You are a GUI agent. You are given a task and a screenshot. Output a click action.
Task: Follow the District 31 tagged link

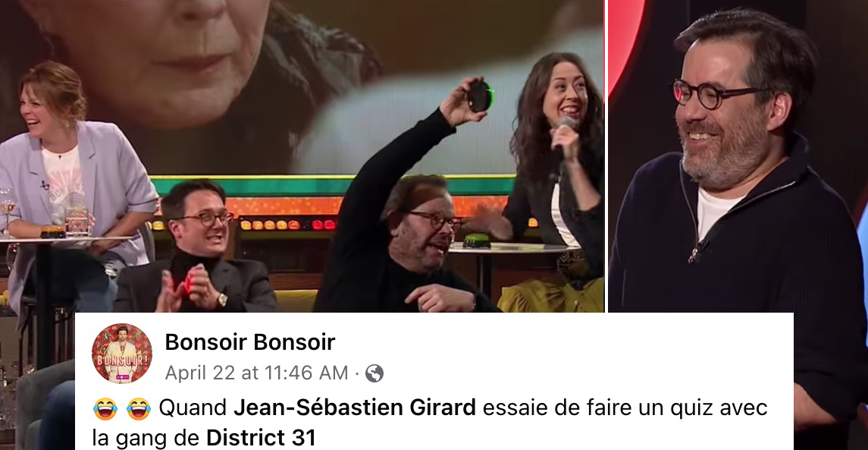tap(261, 438)
